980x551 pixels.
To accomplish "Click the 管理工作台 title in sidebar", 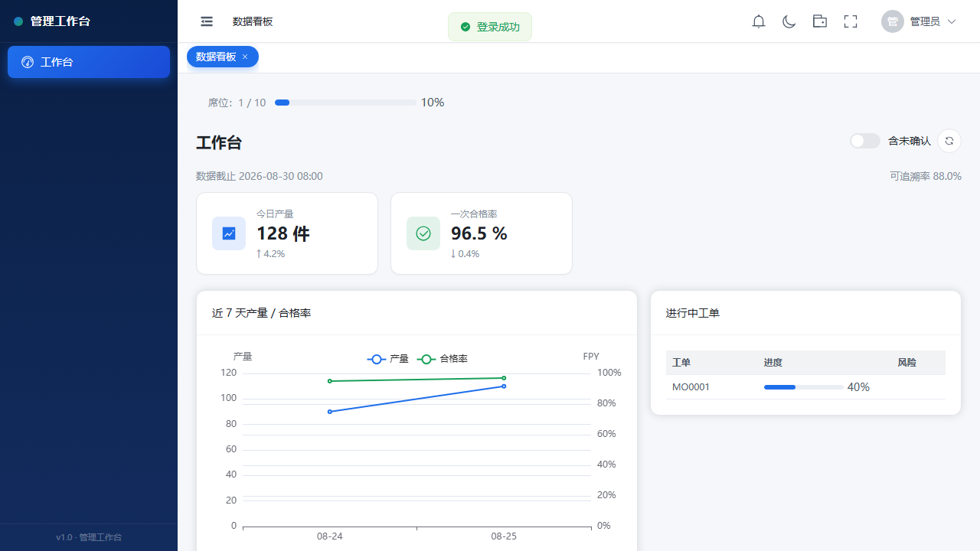I will (x=60, y=21).
